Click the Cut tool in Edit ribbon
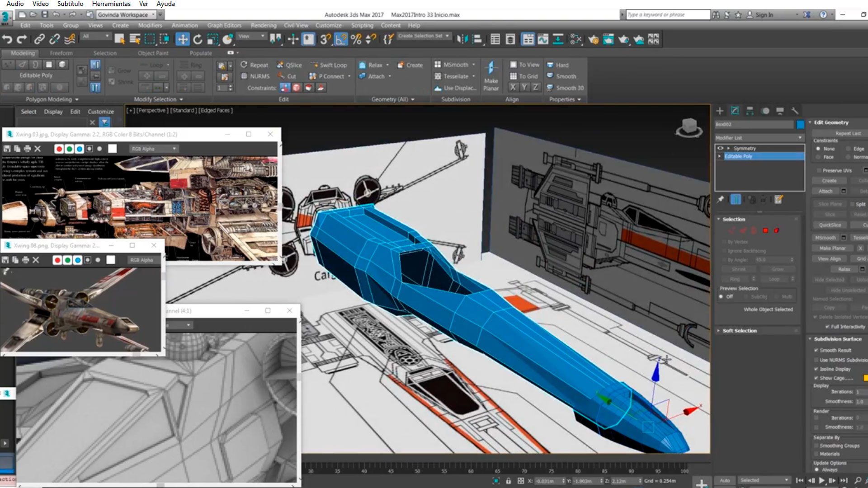The height and width of the screenshot is (488, 868). click(287, 76)
